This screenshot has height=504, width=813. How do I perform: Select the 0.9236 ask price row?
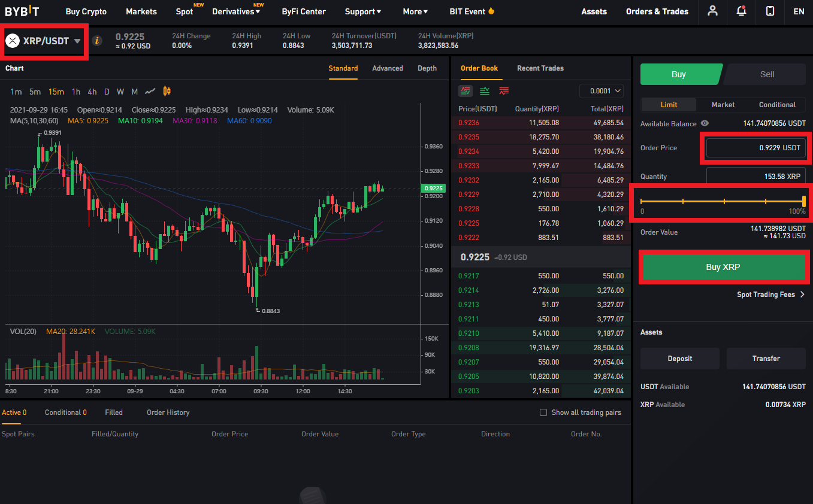(541, 123)
